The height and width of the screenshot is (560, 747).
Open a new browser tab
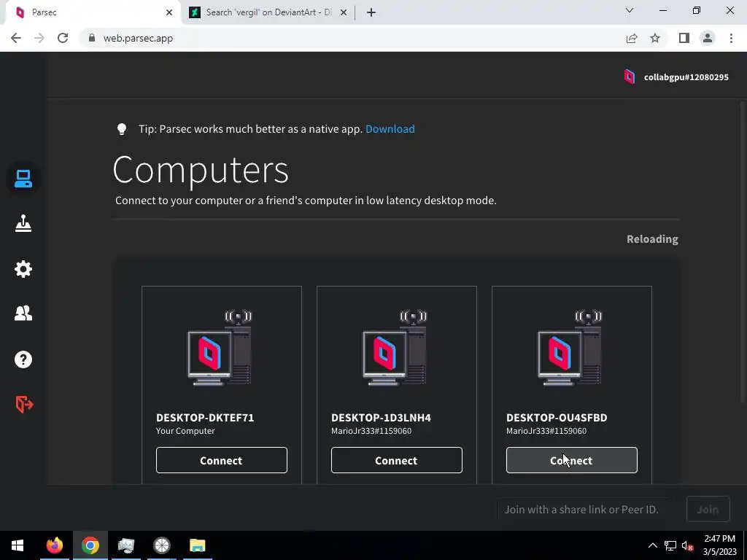point(371,12)
